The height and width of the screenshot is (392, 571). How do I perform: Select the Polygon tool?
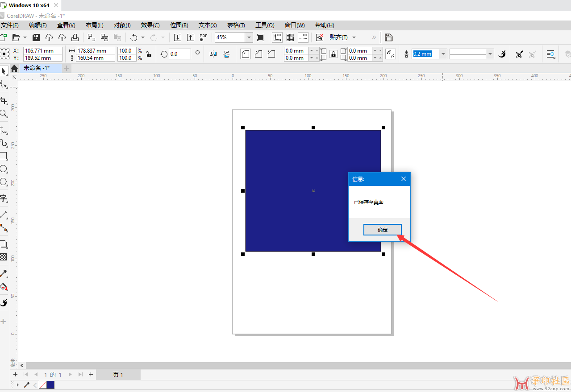[x=4, y=182]
